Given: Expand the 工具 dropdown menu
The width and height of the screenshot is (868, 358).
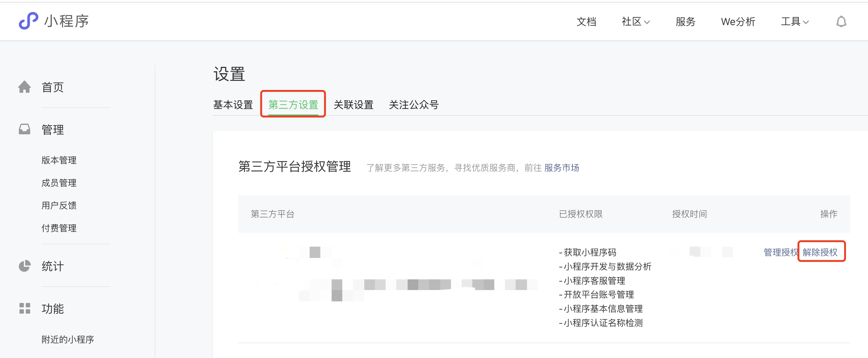Looking at the screenshot, I should pyautogui.click(x=794, y=22).
